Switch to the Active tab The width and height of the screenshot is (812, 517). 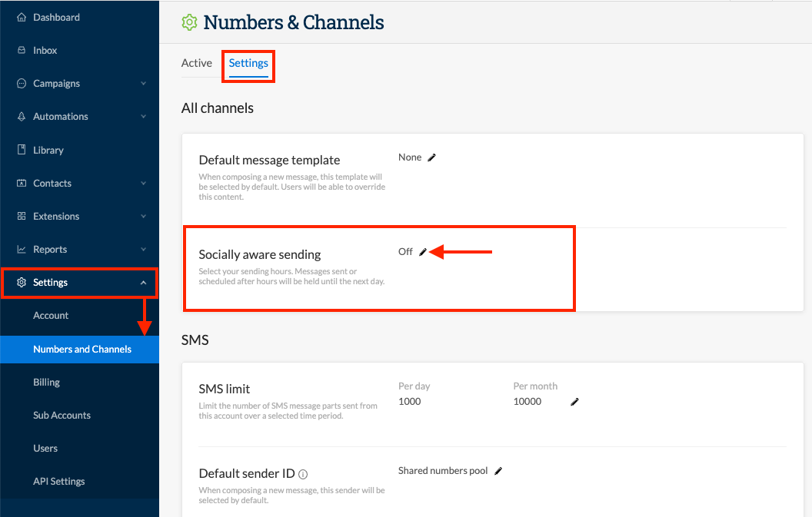click(x=197, y=63)
